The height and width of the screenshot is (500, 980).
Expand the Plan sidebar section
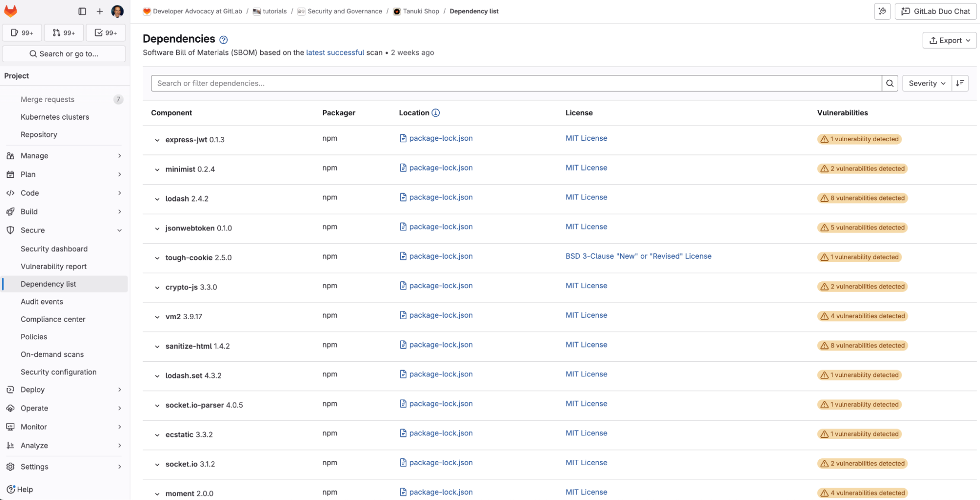[x=65, y=175]
